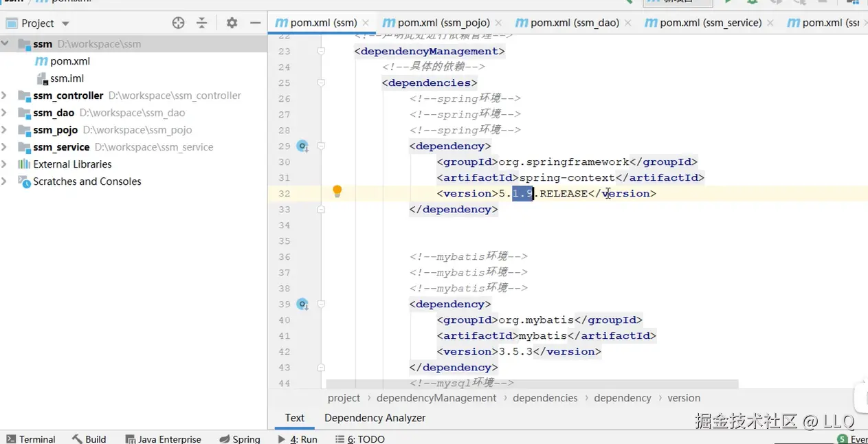Select ssm.iml in the project tree
This screenshot has height=444, width=868.
point(133,78)
